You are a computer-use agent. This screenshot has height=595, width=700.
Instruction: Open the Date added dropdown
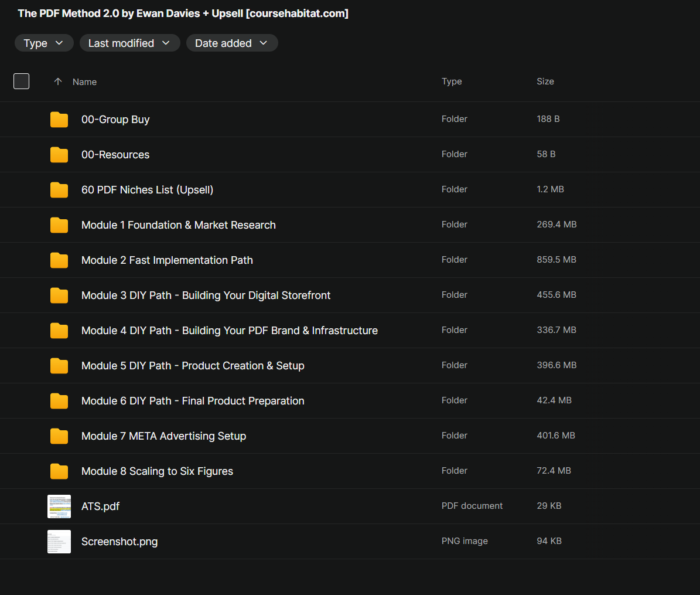coord(232,43)
